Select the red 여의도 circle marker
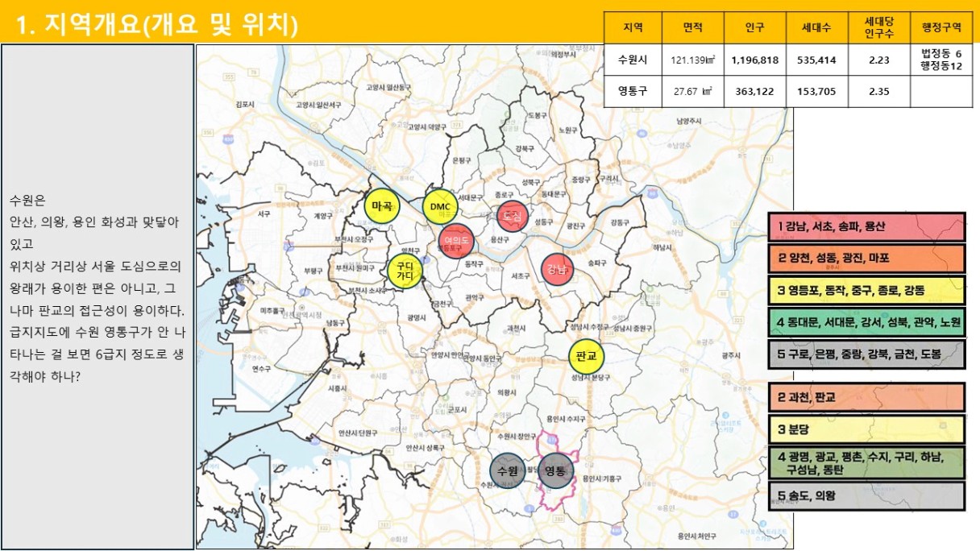Image resolution: width=980 pixels, height=551 pixels. (456, 239)
